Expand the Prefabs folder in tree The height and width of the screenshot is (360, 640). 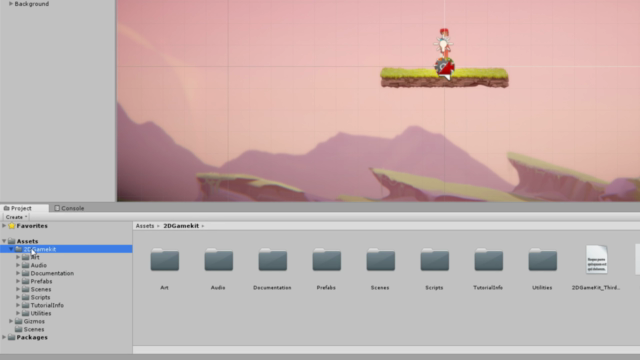[x=18, y=281]
